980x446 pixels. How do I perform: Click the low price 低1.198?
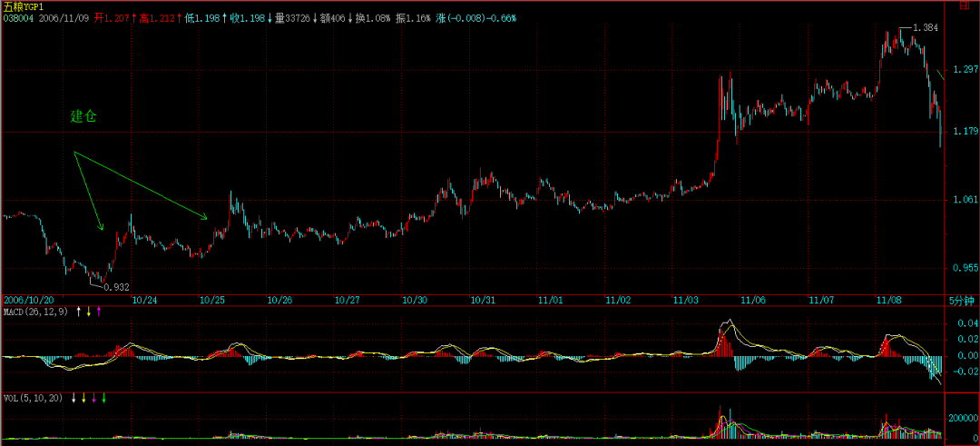click(201, 19)
